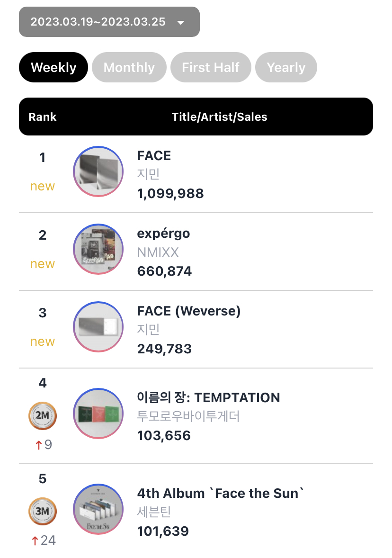Open the 이름의 장: TEMPTATION title link
392x558 pixels.
208,397
